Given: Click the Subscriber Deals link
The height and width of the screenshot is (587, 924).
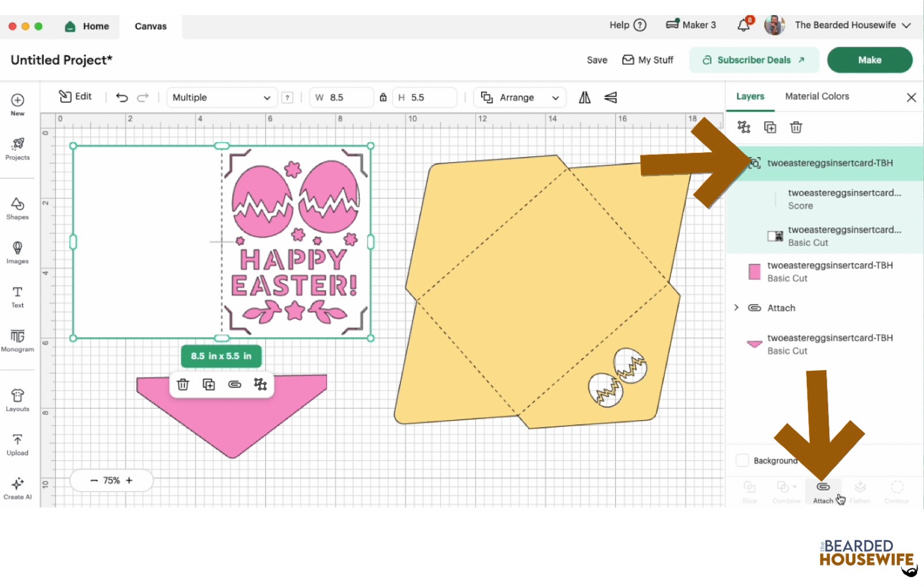Looking at the screenshot, I should click(x=754, y=60).
